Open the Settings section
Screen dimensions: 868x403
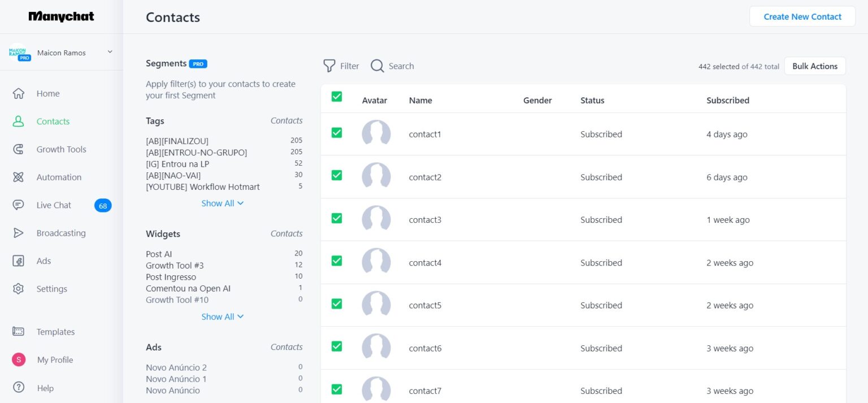51,289
